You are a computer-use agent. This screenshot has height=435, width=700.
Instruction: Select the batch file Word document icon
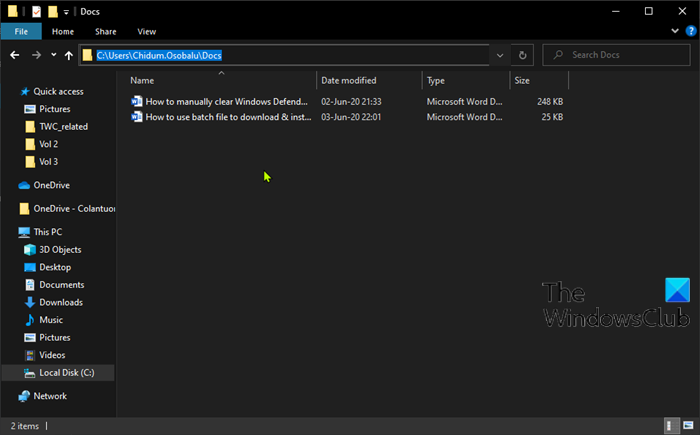tap(137, 117)
